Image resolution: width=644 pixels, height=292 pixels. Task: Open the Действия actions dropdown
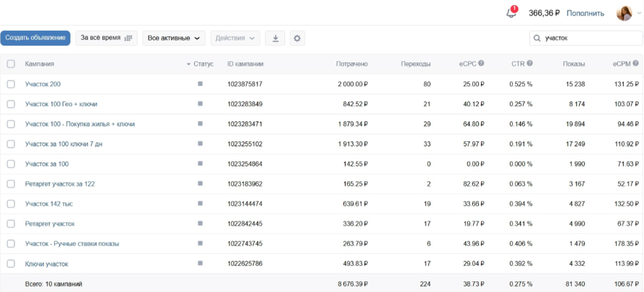(235, 38)
